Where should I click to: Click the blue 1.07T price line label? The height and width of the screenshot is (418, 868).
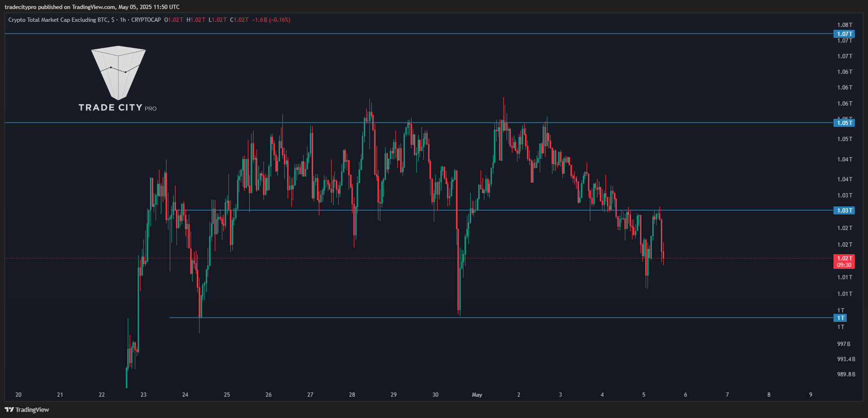click(x=844, y=34)
